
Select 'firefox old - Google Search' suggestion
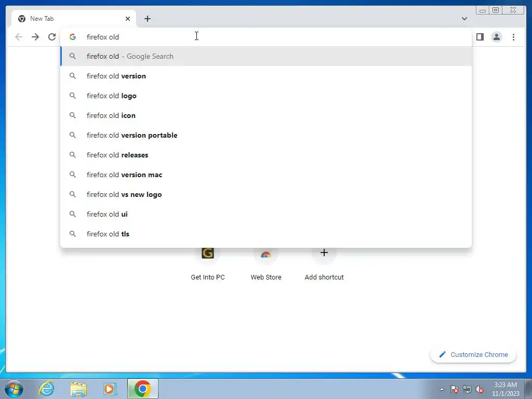coord(266,56)
